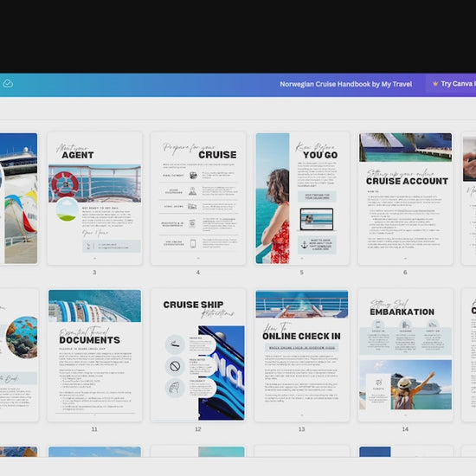Screen dimensions: 476x476
Task: Select the coral reef page thumbnail
Action: pyautogui.click(x=19, y=355)
